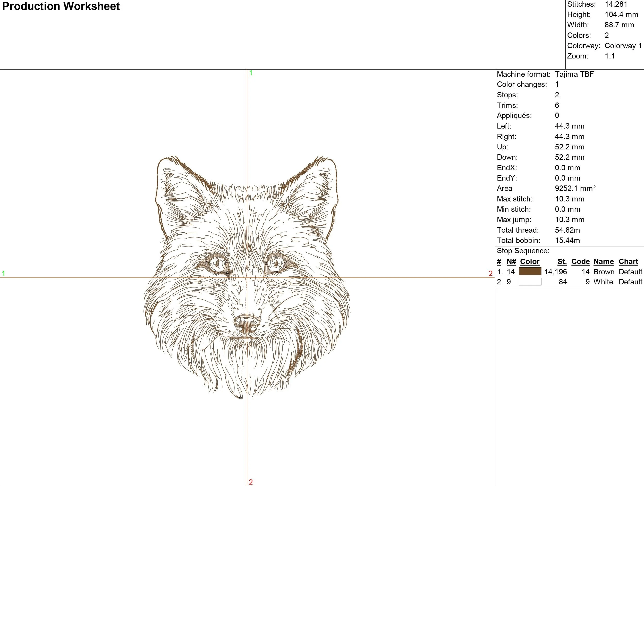
Task: Click the Tajima TBF machine format value
Action: (574, 74)
